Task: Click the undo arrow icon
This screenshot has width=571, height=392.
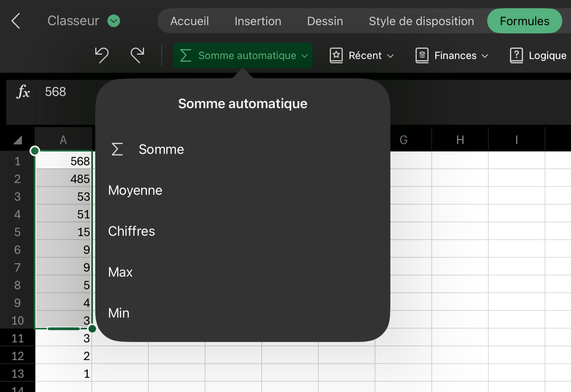Action: 102,55
